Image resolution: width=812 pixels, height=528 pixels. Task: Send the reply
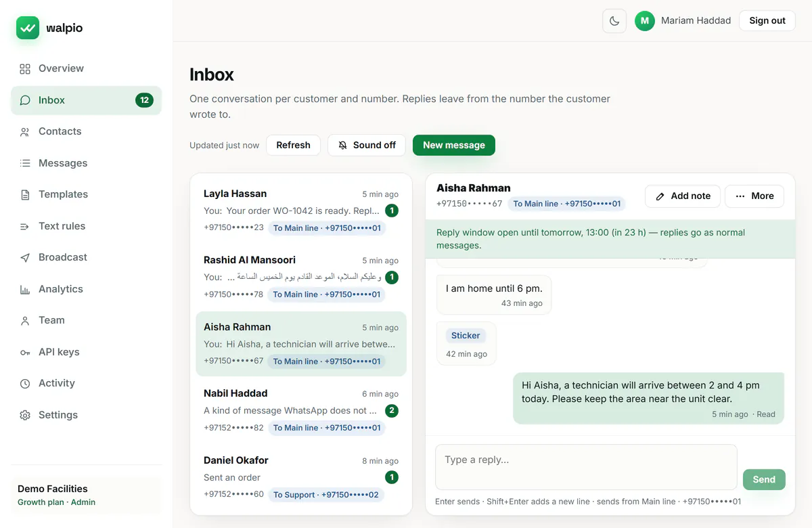coord(764,479)
